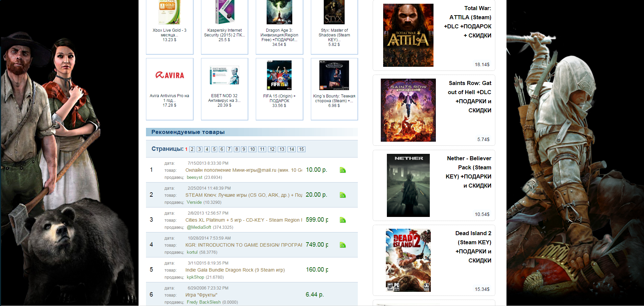This screenshot has width=644, height=306.
Task: Open seller kortul profile link
Action: coord(192,252)
